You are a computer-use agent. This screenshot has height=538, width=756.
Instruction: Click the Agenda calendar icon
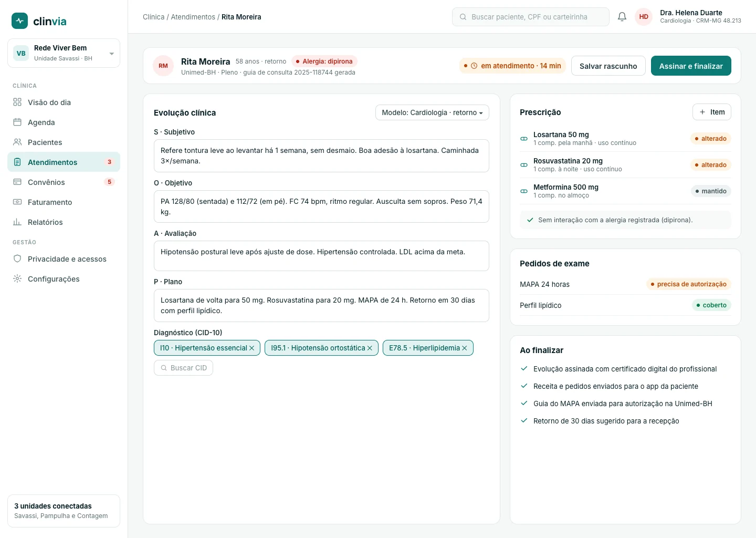pyautogui.click(x=17, y=122)
